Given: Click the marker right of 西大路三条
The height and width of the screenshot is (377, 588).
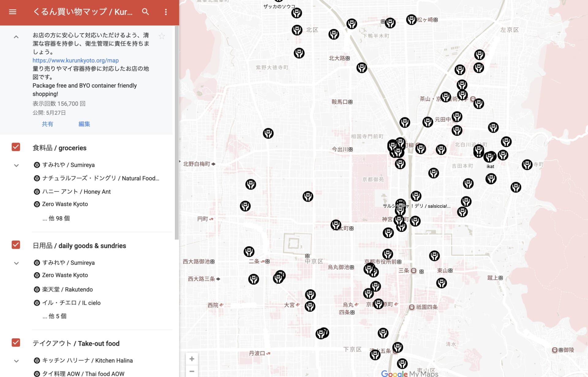Looking at the screenshot, I should (x=253, y=279).
